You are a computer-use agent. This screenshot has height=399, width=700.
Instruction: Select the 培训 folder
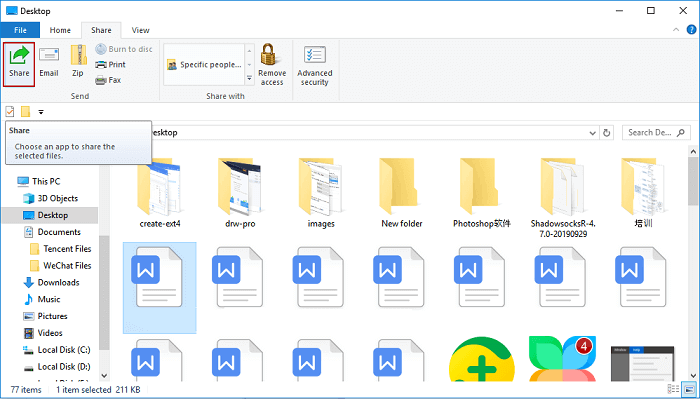point(643,193)
